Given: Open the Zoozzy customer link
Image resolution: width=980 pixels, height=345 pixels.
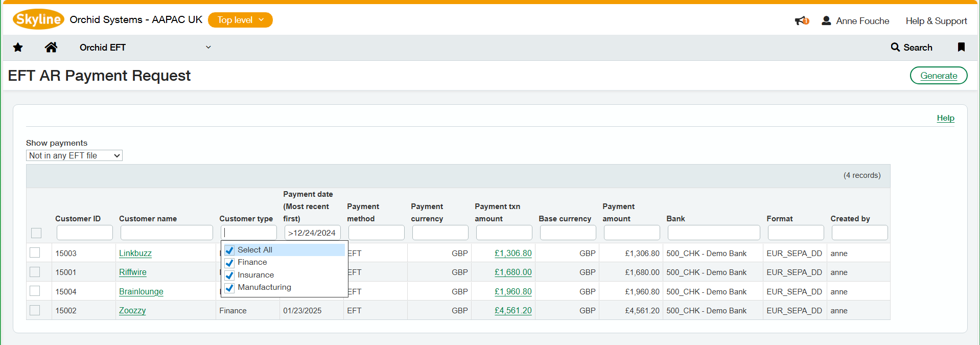Looking at the screenshot, I should [132, 311].
